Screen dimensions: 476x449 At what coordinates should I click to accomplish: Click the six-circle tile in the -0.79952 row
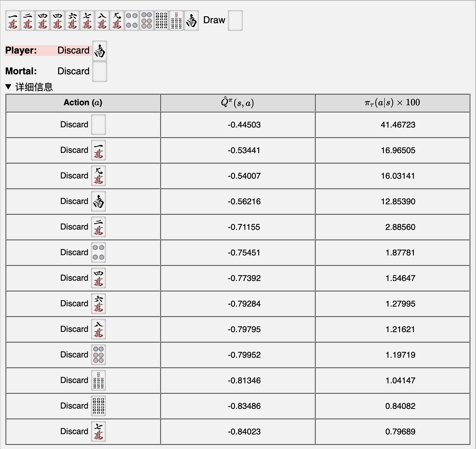(x=98, y=355)
